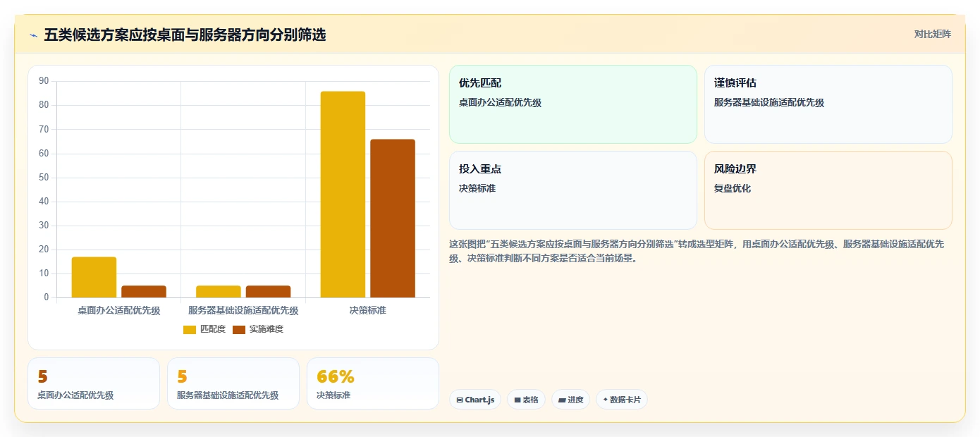The height and width of the screenshot is (437, 980).
Task: Click the lightning icon beside the title
Action: click(x=33, y=35)
